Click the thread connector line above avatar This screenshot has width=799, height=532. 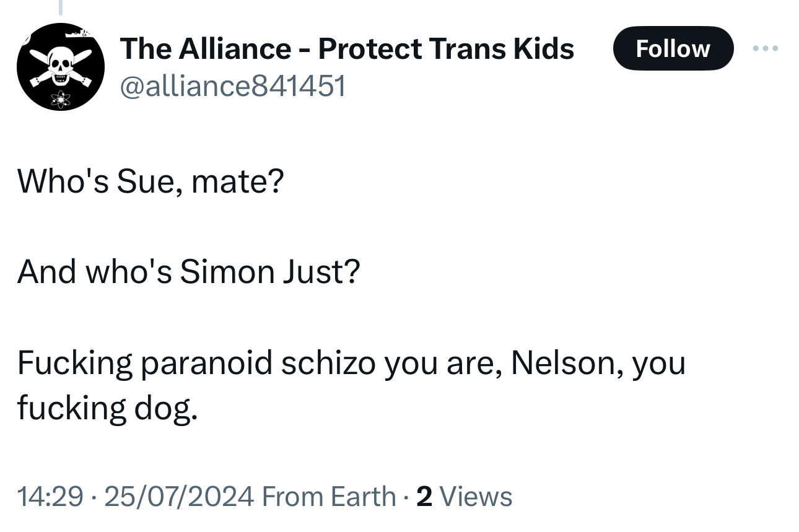[x=60, y=7]
